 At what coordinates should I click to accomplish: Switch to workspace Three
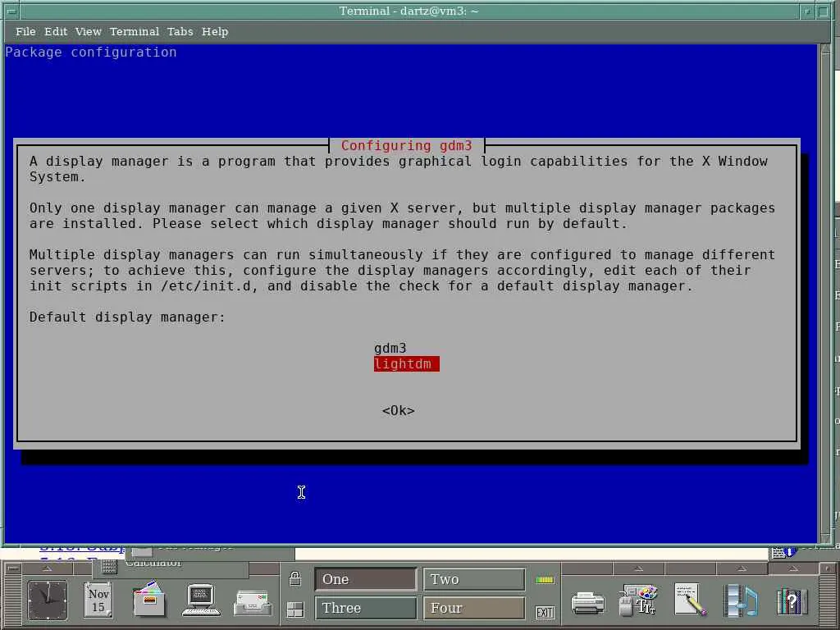pyautogui.click(x=365, y=608)
